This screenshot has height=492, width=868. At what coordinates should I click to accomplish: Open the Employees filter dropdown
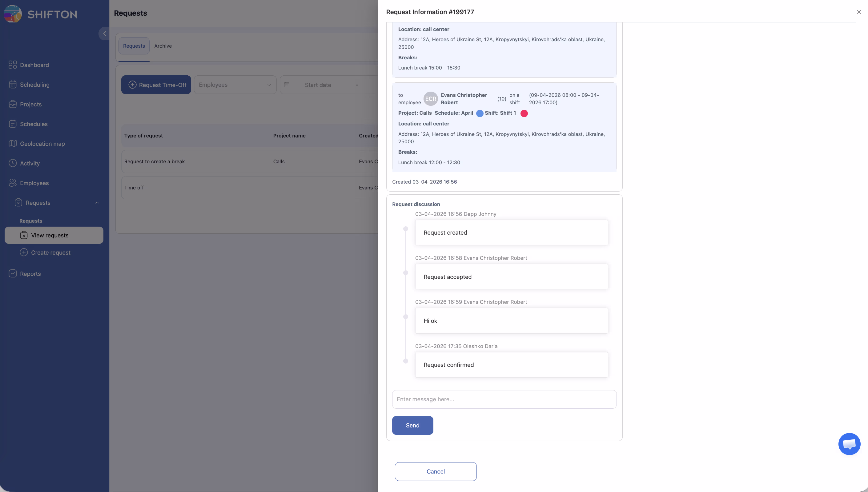pyautogui.click(x=235, y=85)
